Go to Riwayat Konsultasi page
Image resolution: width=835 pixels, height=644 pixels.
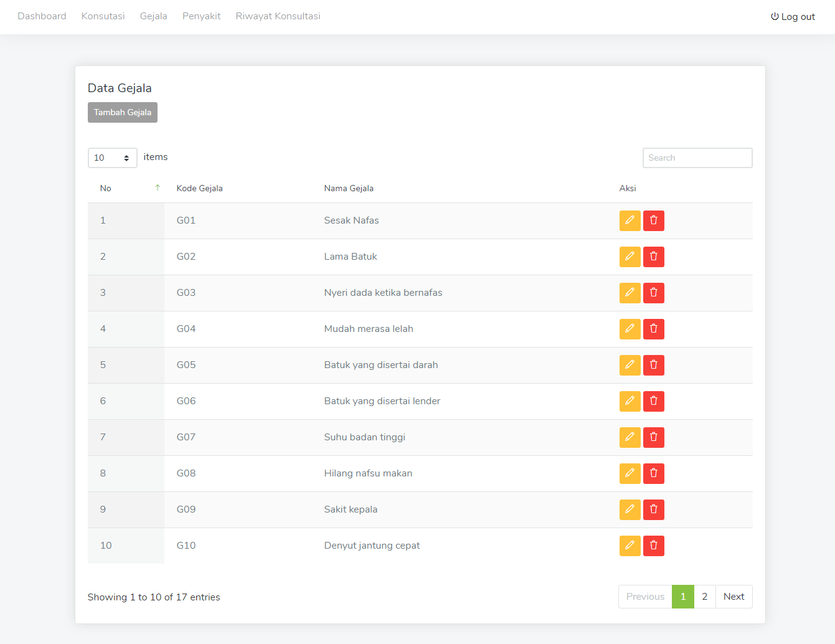[278, 16]
